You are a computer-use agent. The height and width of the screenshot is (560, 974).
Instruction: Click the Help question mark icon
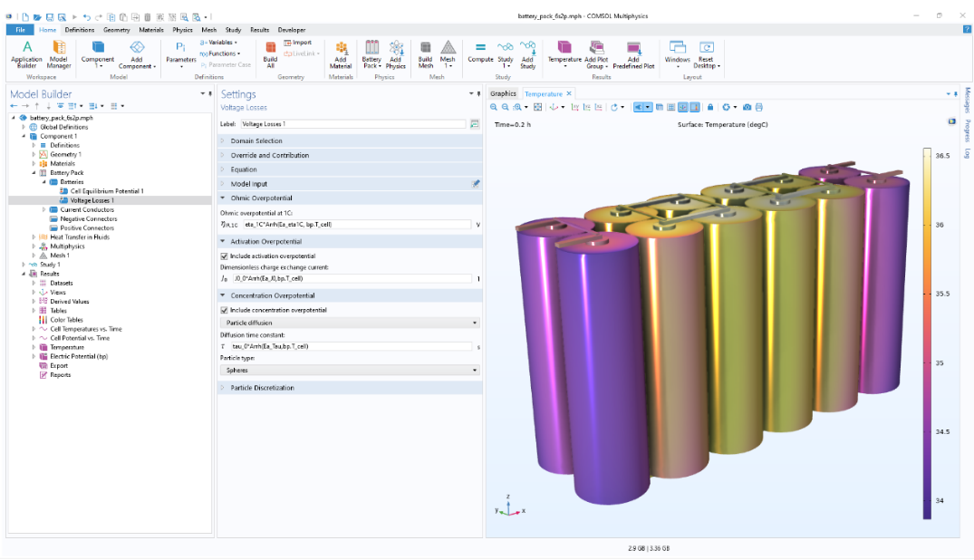[967, 29]
